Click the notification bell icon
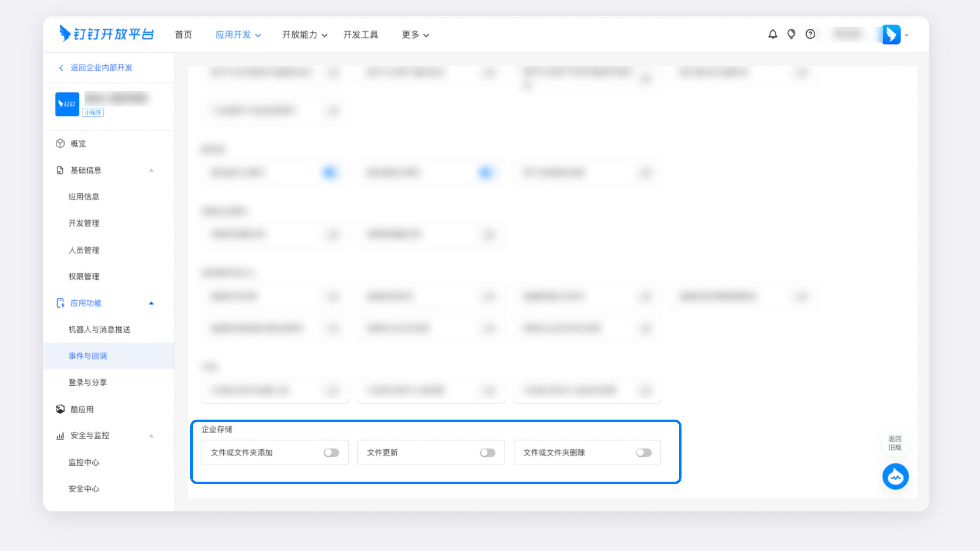Image resolution: width=980 pixels, height=551 pixels. tap(773, 34)
